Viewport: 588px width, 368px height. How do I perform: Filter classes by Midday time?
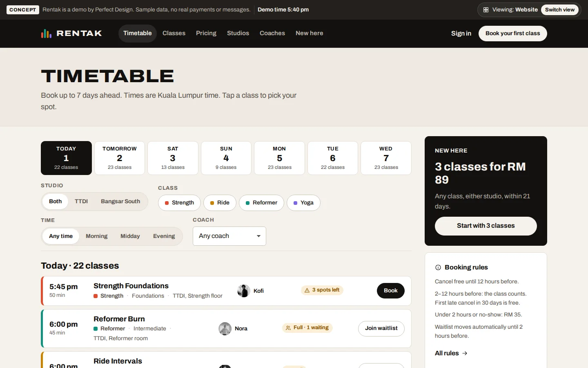click(130, 236)
